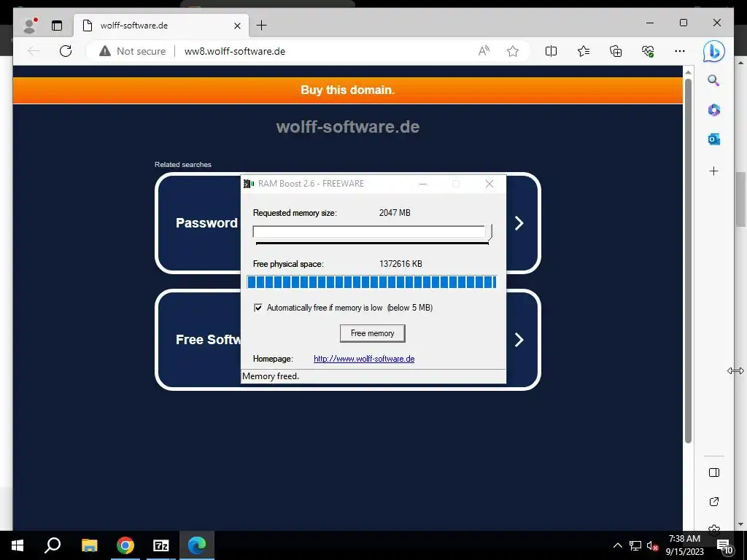The image size is (747, 560).
Task: Click the wolff-software.de page heading
Action: 348,127
